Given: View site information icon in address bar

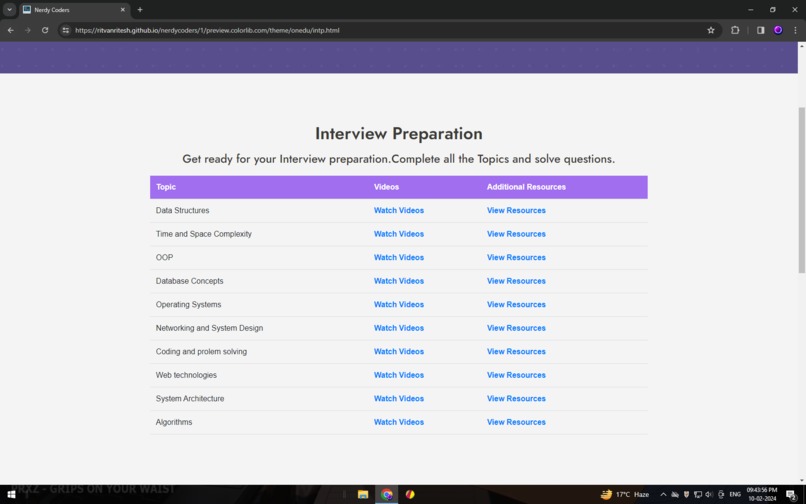Looking at the screenshot, I should [65, 30].
